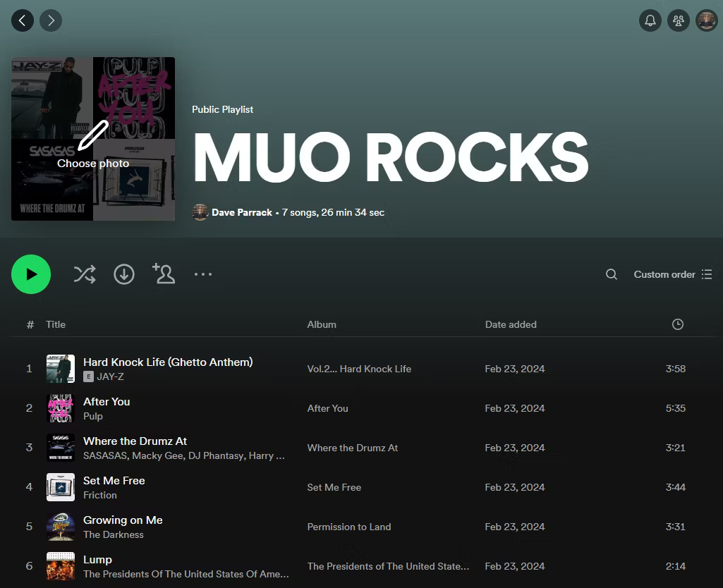Click the duration clock column icon

coord(677,324)
